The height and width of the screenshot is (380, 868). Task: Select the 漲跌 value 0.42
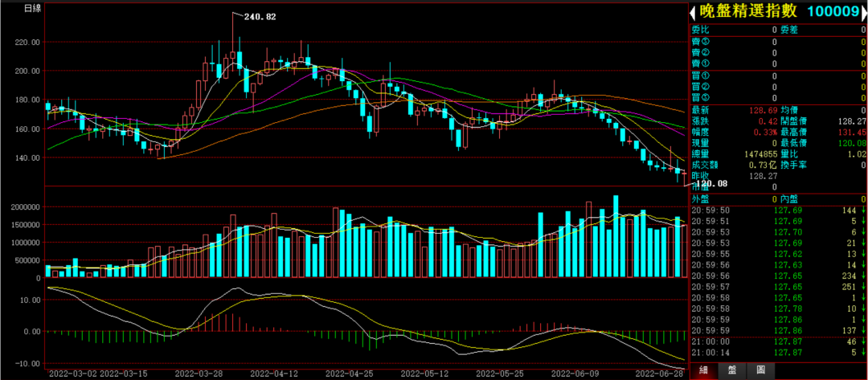point(769,121)
